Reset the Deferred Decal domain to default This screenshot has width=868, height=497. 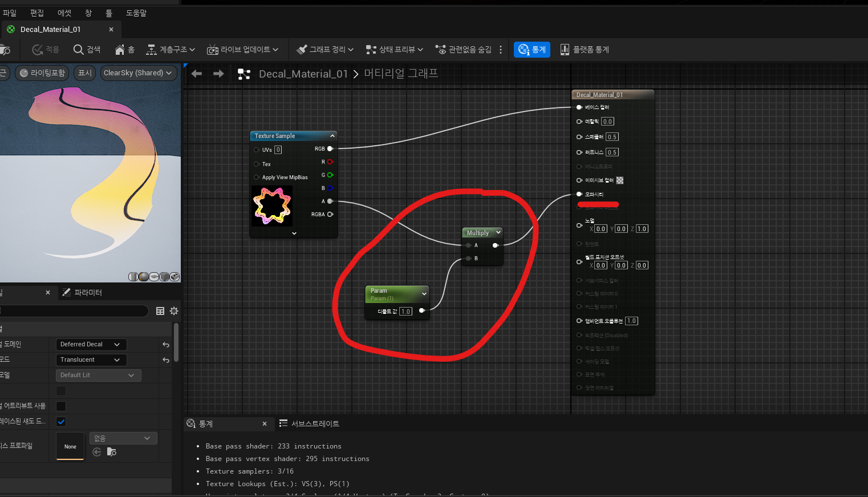(166, 345)
